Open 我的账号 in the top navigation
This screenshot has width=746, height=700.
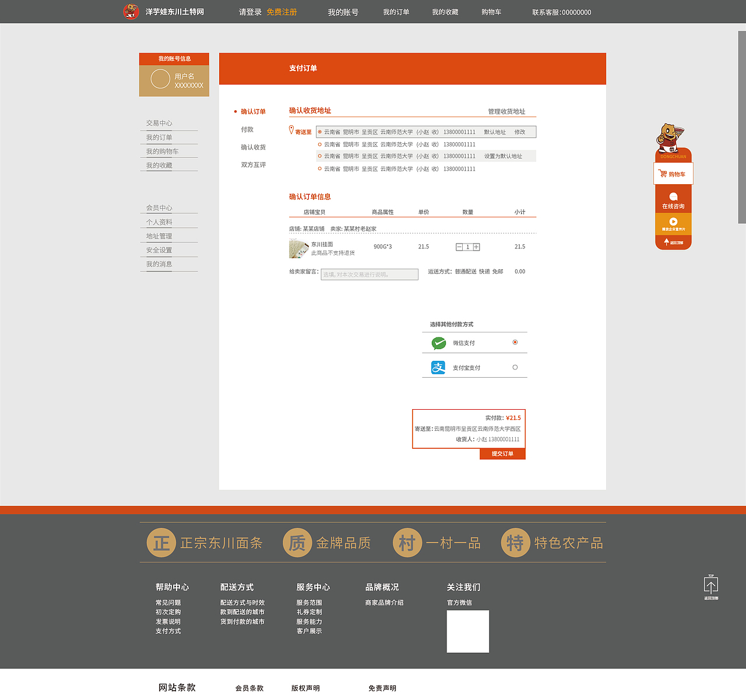coord(343,12)
